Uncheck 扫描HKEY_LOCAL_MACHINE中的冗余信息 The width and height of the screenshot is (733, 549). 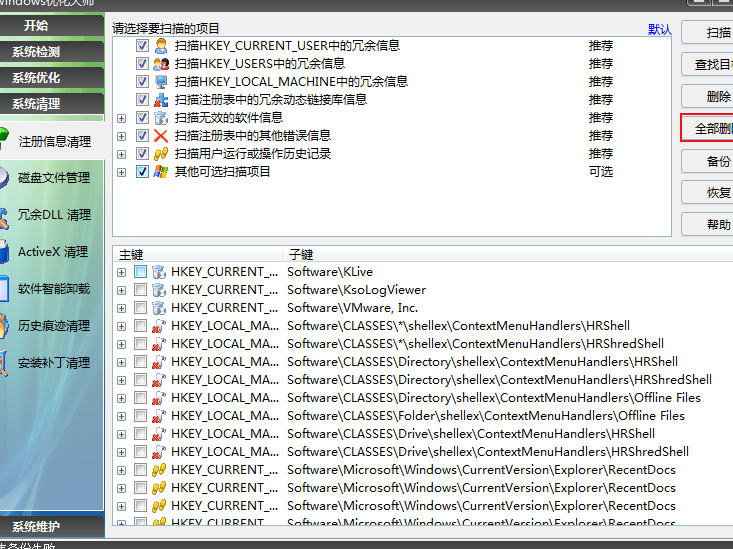(x=142, y=82)
